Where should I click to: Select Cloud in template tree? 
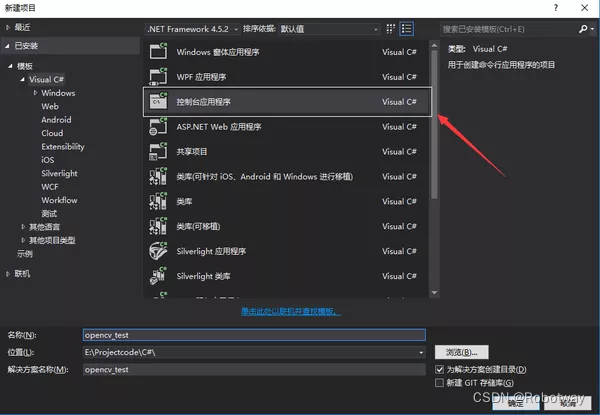pyautogui.click(x=52, y=133)
